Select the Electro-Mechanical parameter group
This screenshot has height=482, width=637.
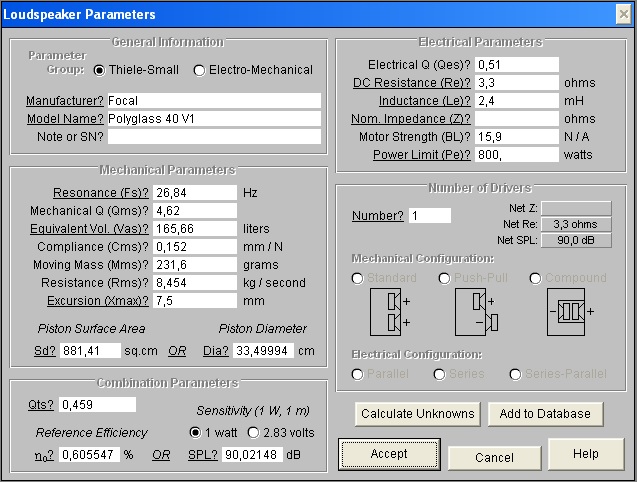tap(200, 70)
